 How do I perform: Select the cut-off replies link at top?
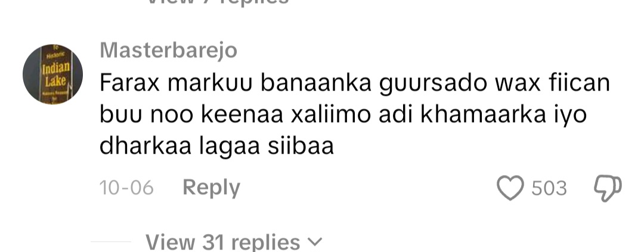218,2
